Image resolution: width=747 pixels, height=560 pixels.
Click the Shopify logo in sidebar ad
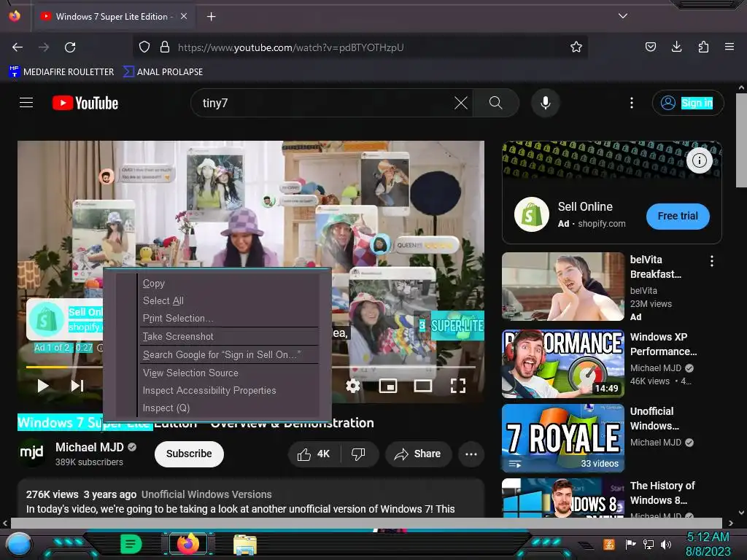[532, 214]
